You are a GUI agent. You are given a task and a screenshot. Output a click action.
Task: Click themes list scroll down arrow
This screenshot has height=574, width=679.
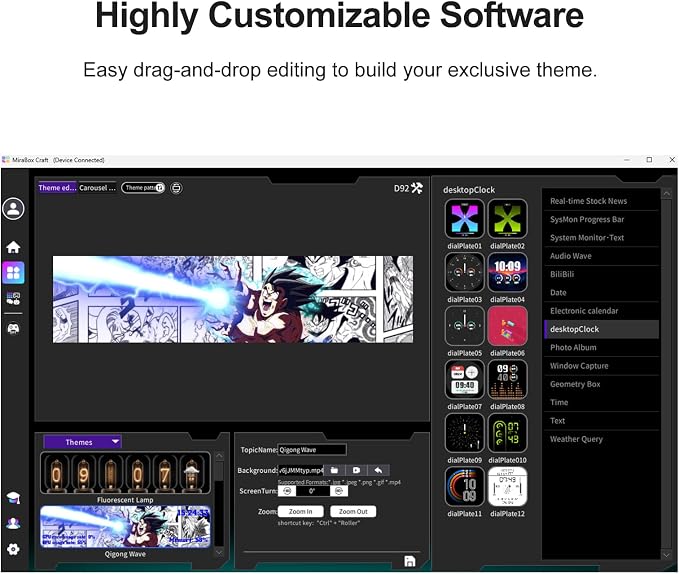click(219, 552)
